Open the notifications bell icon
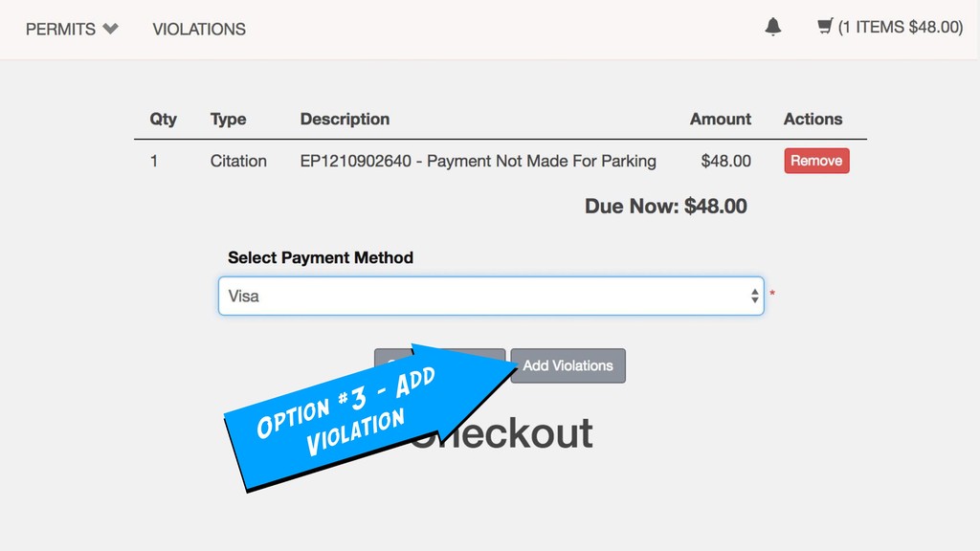This screenshot has width=980, height=551. [773, 27]
